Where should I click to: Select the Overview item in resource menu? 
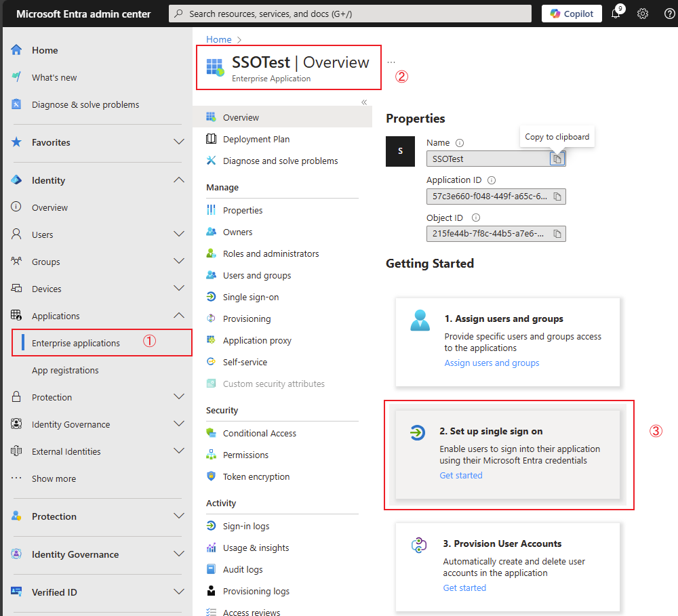tap(282, 117)
